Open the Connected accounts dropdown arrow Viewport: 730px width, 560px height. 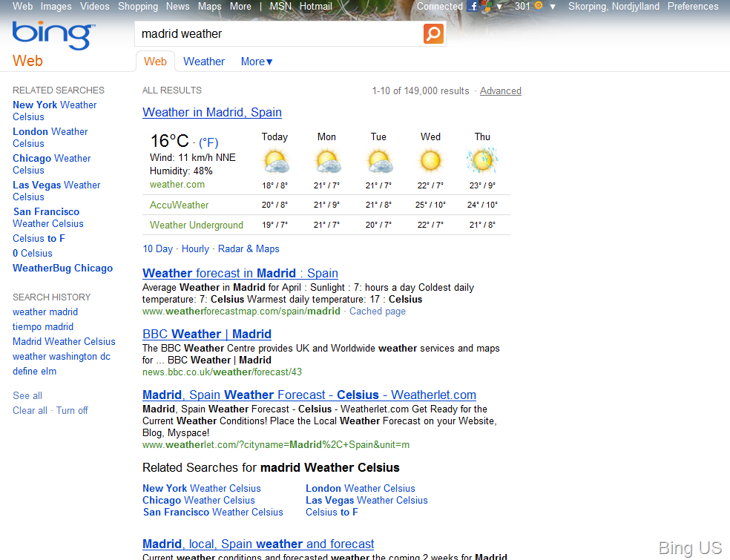[x=499, y=7]
